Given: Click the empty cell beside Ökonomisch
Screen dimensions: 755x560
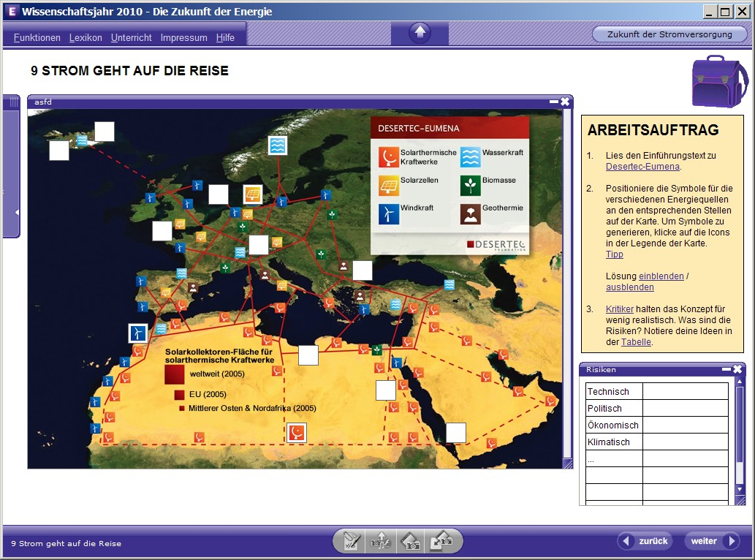Looking at the screenshot, I should click(x=685, y=425).
